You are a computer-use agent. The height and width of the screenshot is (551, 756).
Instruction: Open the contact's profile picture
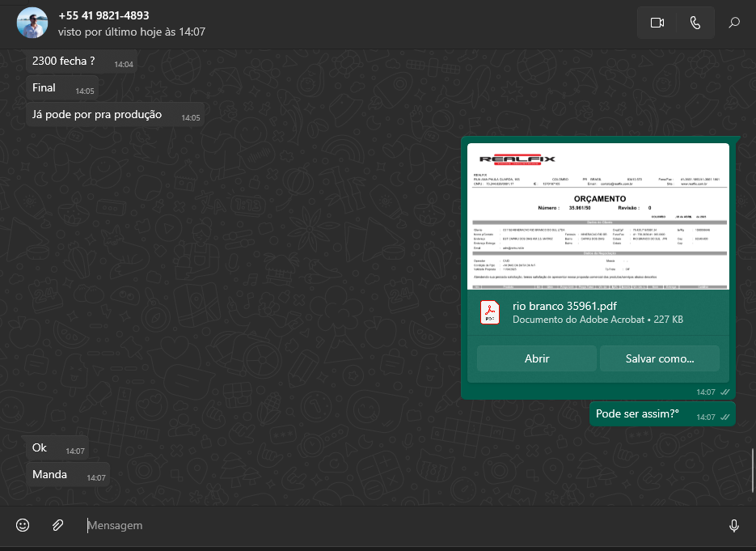[32, 23]
